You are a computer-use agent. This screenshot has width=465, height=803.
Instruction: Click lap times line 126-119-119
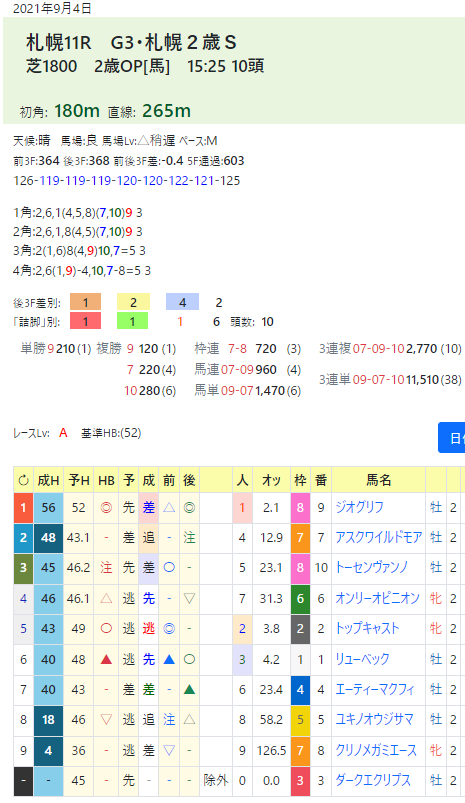click(x=126, y=180)
